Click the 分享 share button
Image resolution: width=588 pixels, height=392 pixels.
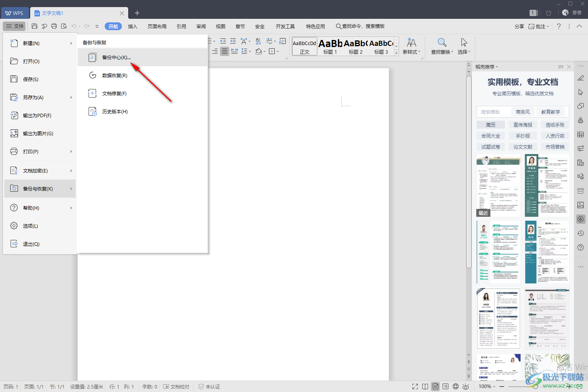[x=519, y=26]
